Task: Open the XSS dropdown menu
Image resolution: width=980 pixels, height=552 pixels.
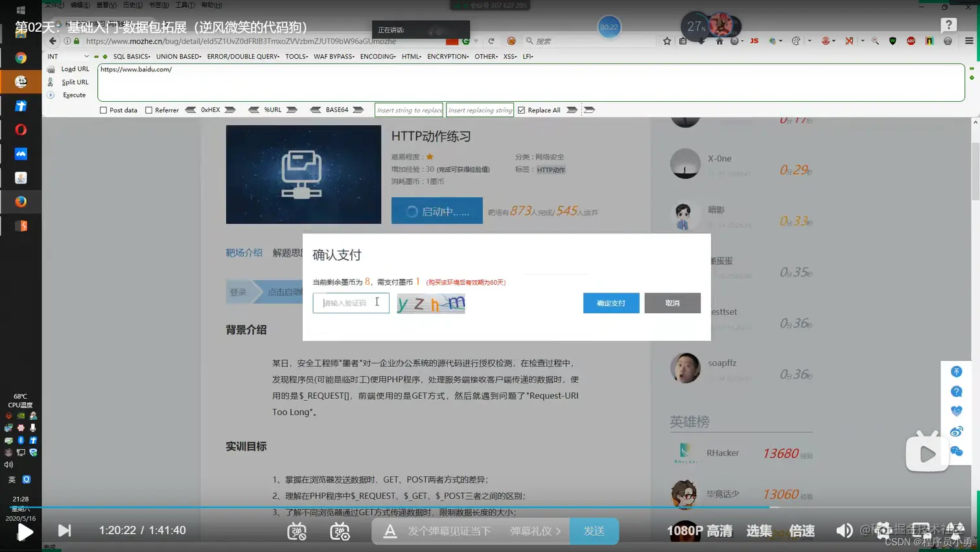Action: click(510, 56)
